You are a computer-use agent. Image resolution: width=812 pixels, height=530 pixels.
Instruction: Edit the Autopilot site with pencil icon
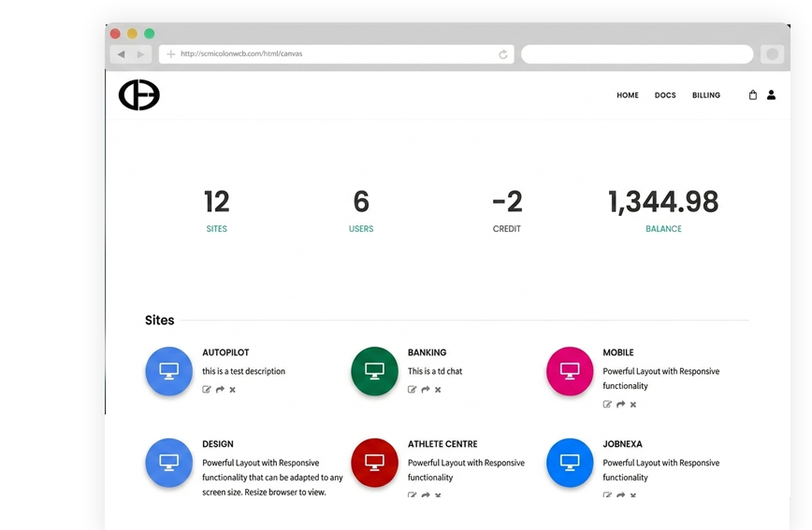(207, 390)
